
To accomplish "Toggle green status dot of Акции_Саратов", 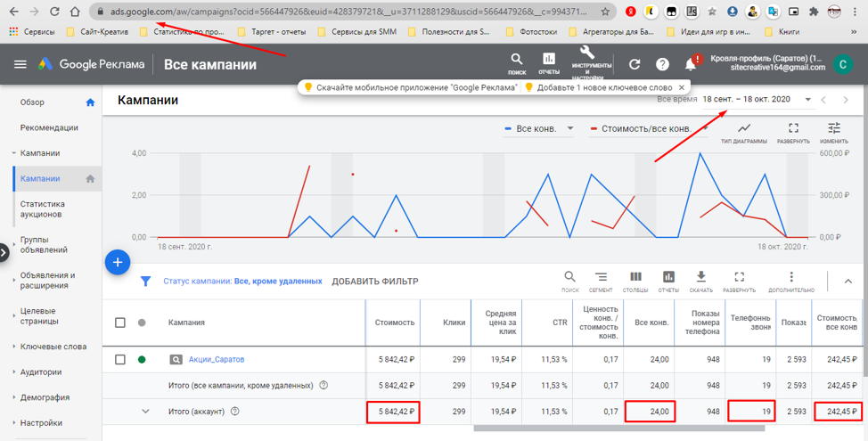I will coord(142,359).
